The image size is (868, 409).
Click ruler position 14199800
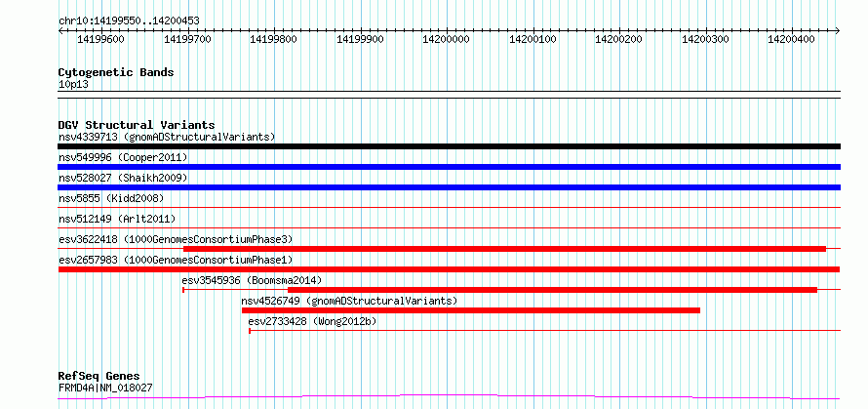pos(274,39)
